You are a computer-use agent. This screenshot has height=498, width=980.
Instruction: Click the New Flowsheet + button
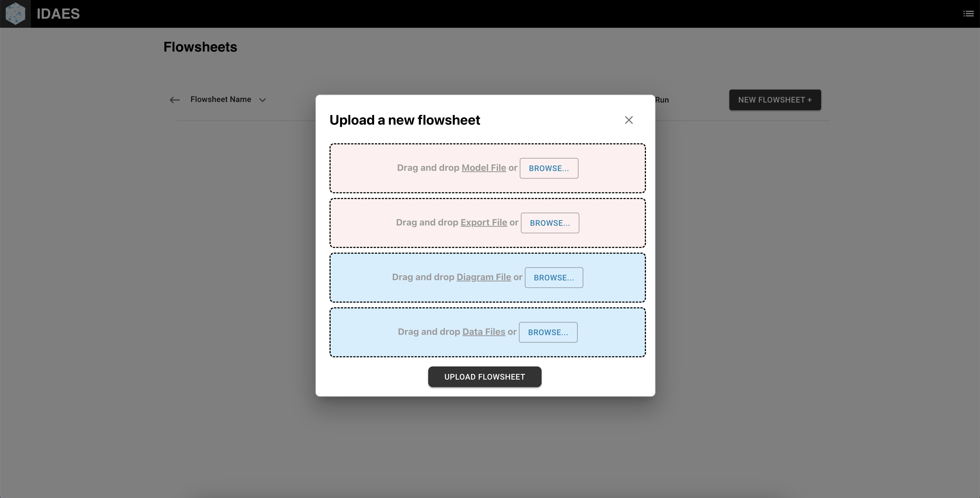775,100
